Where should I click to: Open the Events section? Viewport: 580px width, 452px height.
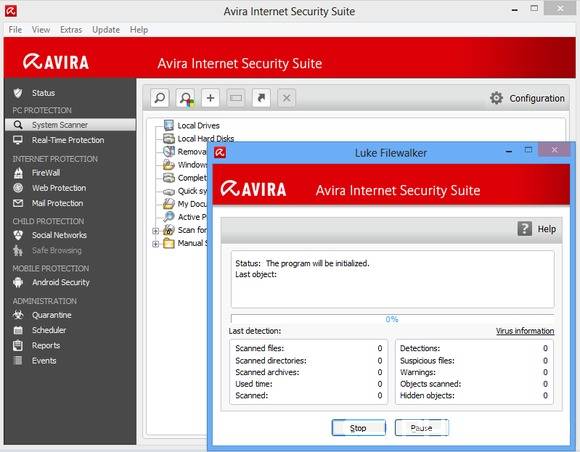tap(44, 361)
